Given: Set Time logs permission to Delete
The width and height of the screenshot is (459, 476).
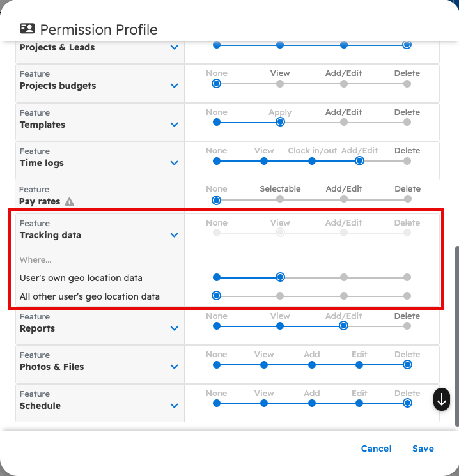Looking at the screenshot, I should (x=407, y=161).
